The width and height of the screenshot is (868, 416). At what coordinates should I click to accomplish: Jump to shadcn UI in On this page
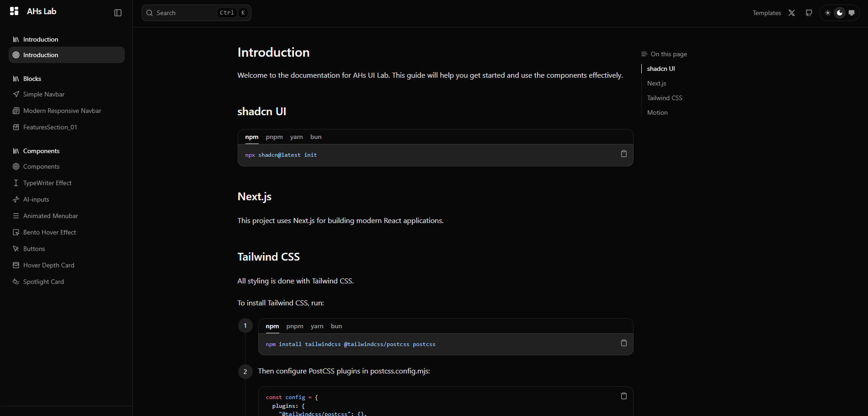pyautogui.click(x=661, y=69)
